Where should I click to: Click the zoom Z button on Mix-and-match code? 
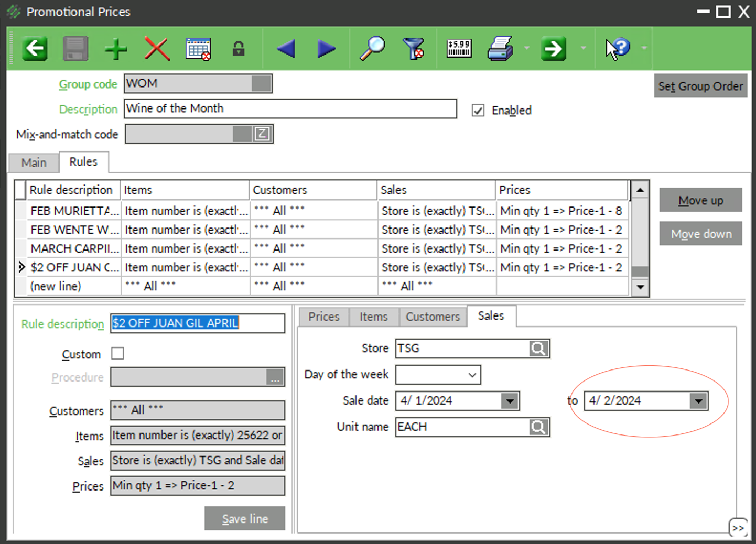[x=262, y=134]
